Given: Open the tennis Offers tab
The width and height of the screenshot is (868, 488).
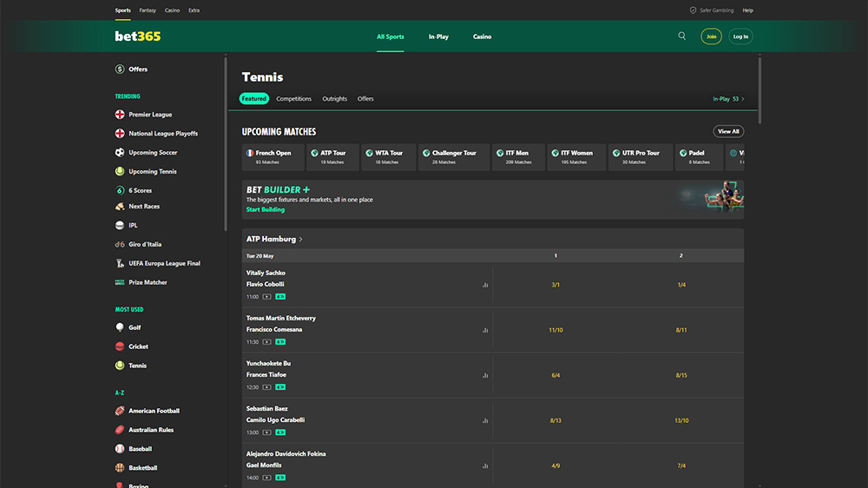Looking at the screenshot, I should pos(365,99).
